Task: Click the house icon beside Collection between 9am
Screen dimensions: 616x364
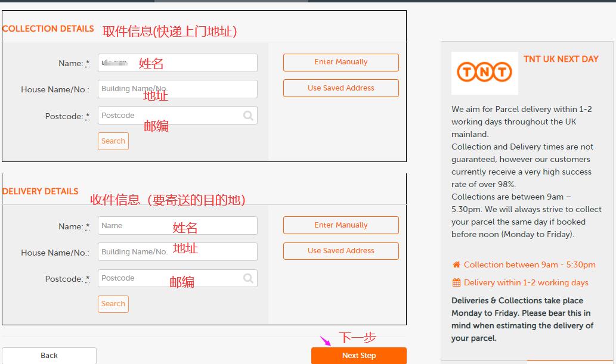Action: (456, 265)
